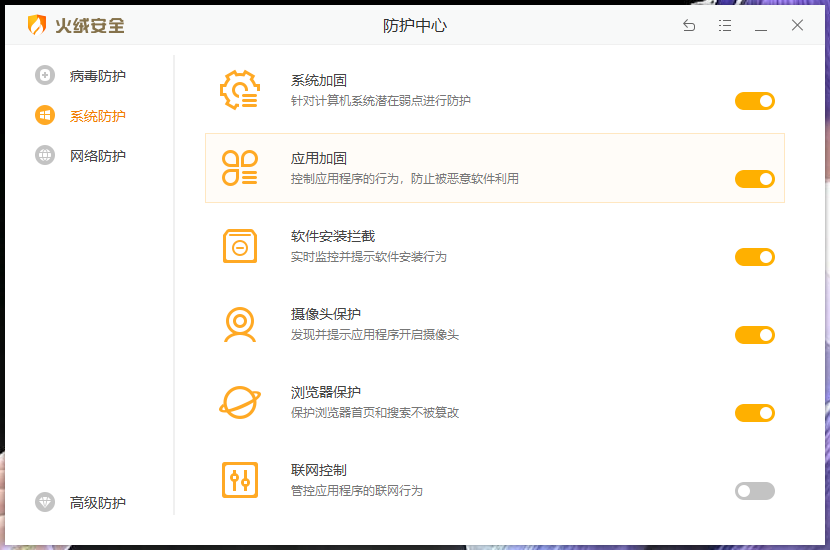830x550 pixels.
Task: Open 应用加固 title text
Action: [319, 158]
